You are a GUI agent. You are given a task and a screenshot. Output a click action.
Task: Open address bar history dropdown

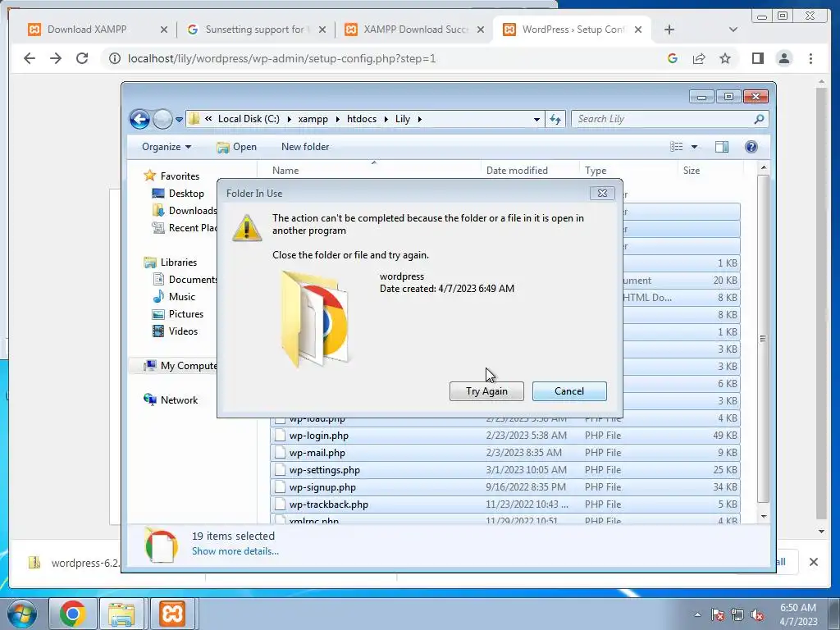[x=536, y=120]
